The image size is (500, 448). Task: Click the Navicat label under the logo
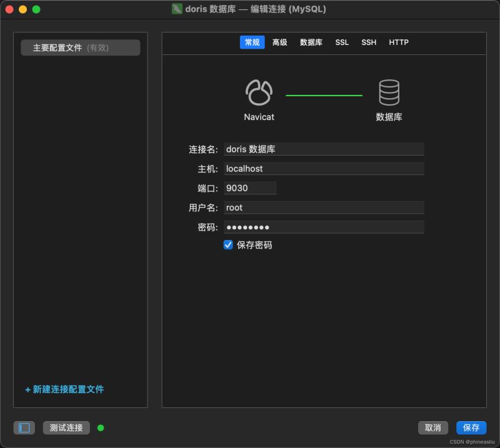259,117
